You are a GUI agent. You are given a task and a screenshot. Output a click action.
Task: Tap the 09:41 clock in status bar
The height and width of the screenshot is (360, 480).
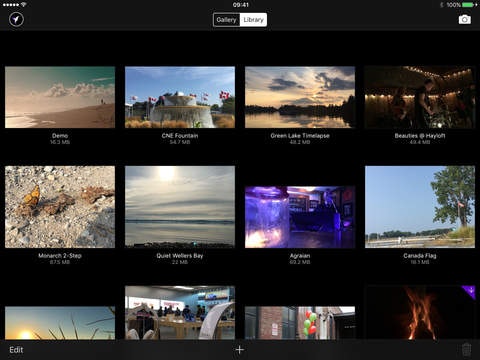point(241,5)
